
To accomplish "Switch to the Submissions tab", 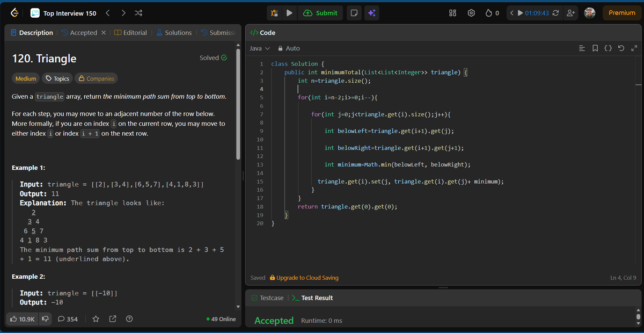I will 218,33.
